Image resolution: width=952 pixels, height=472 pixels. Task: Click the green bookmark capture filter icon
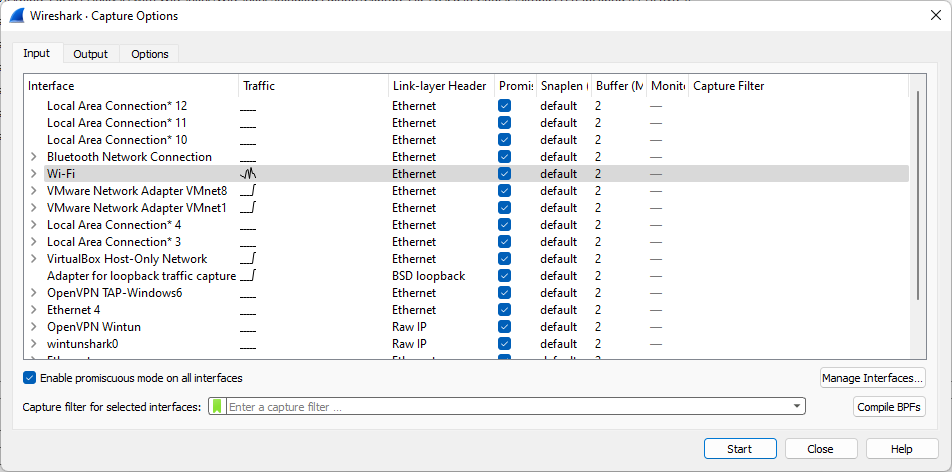[217, 407]
